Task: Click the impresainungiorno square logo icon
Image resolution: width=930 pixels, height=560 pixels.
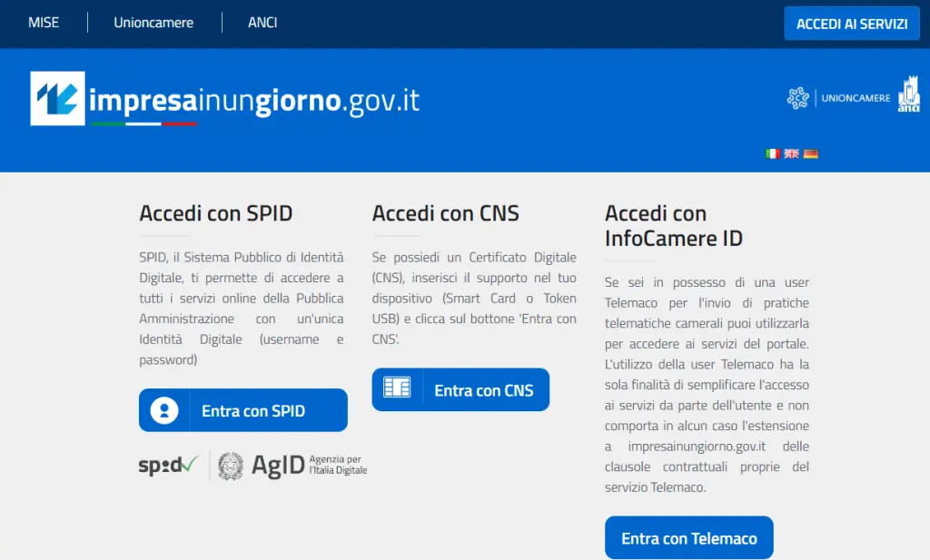Action: (57, 98)
